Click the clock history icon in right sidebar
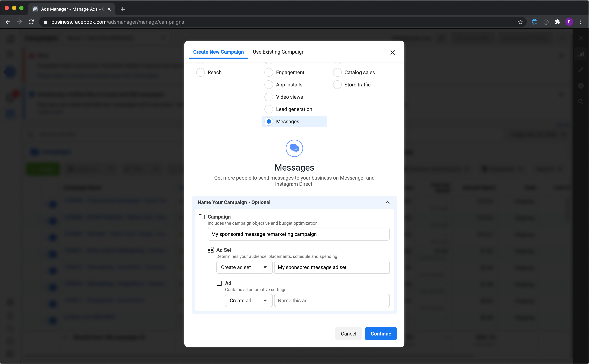Viewport: 589px width, 364px height. click(x=581, y=86)
